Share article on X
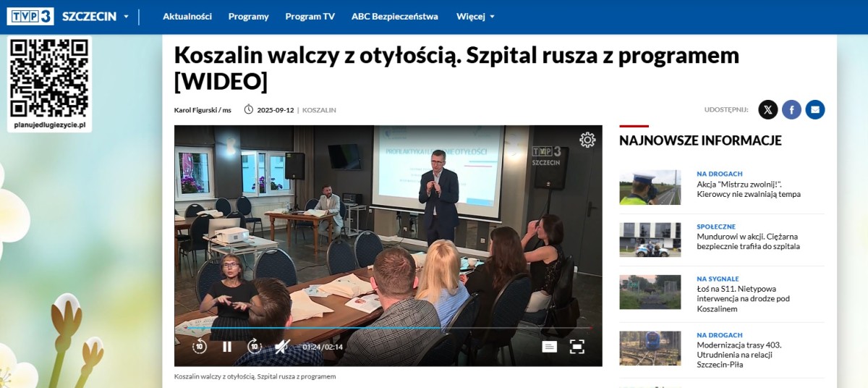This screenshot has height=388, width=868. click(768, 109)
